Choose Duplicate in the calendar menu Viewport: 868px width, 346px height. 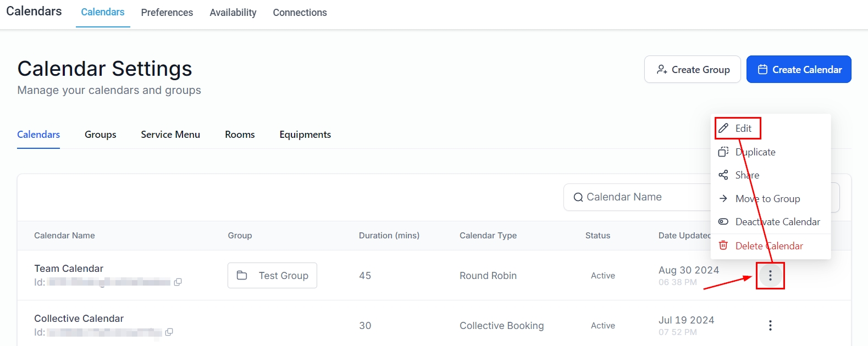pyautogui.click(x=755, y=152)
